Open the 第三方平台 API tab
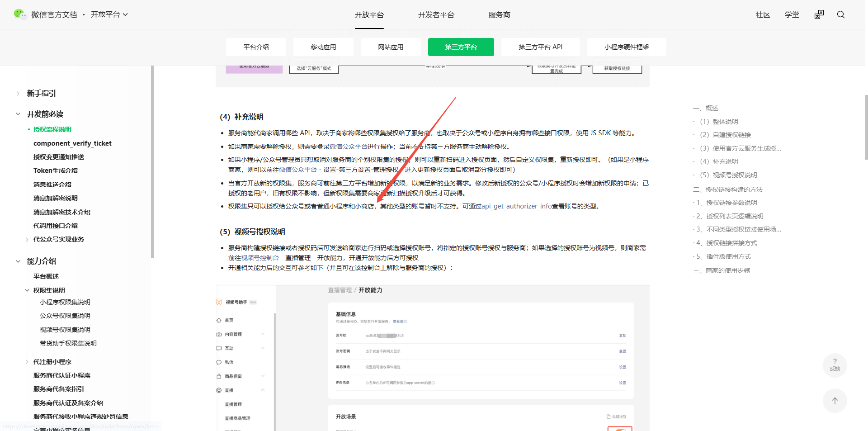This screenshot has width=868, height=431. click(x=540, y=47)
